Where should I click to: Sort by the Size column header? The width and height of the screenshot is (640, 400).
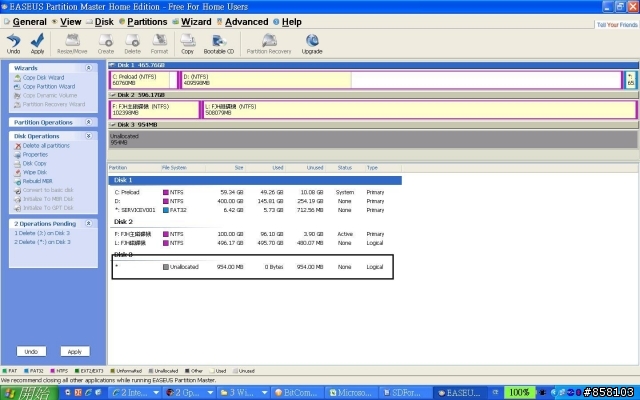click(x=225, y=168)
